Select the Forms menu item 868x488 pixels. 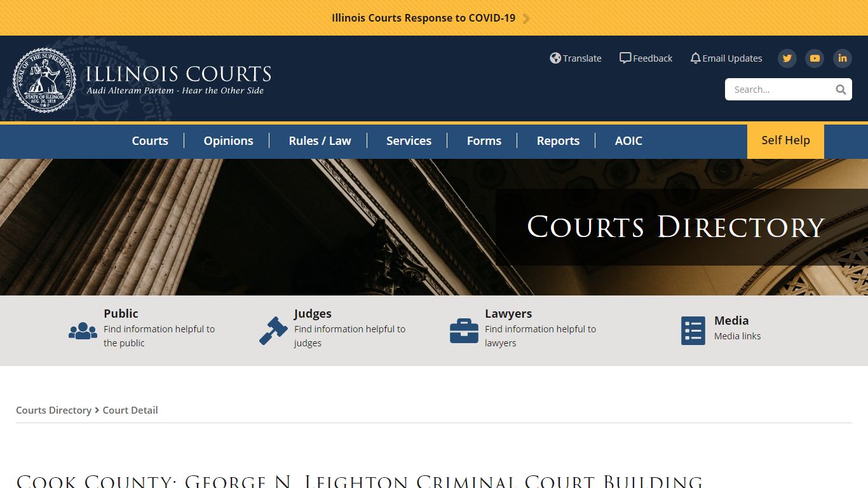pyautogui.click(x=484, y=140)
